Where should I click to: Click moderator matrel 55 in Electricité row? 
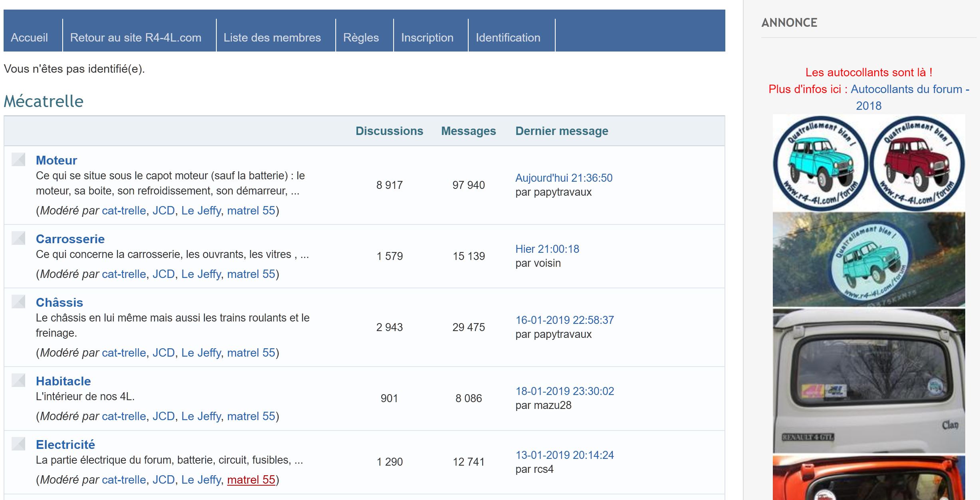(x=251, y=480)
